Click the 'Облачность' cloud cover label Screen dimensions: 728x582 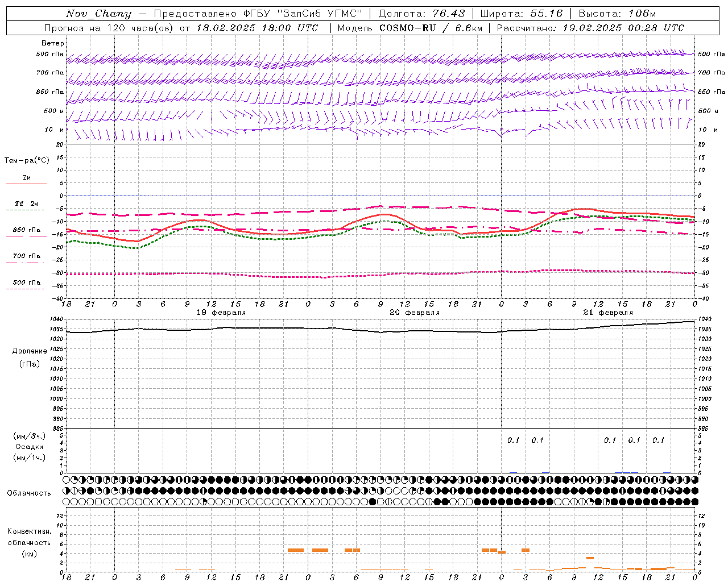click(x=29, y=493)
